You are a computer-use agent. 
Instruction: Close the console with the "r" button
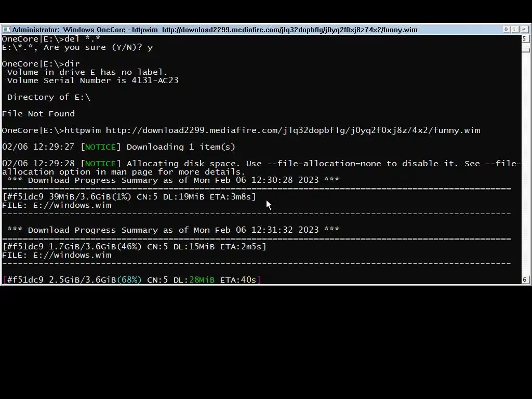(524, 30)
